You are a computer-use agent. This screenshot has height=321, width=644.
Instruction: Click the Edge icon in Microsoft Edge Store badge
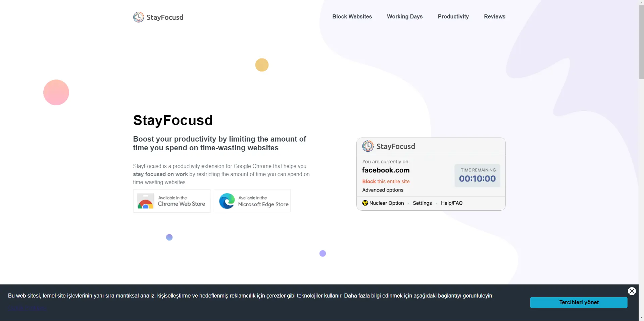pos(227,201)
